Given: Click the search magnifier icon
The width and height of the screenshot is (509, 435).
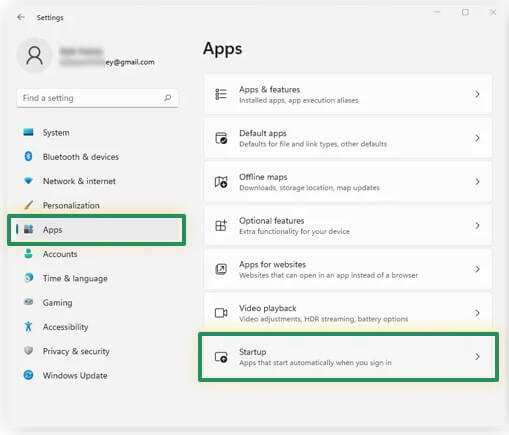Looking at the screenshot, I should [x=168, y=98].
